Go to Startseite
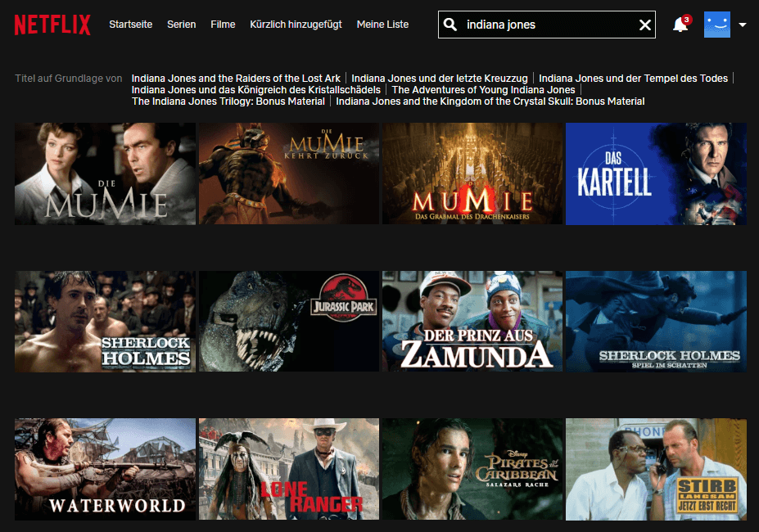The width and height of the screenshot is (759, 532). point(131,25)
